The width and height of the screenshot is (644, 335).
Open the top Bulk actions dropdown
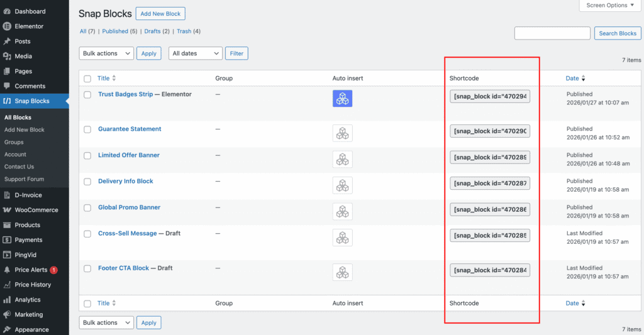106,53
